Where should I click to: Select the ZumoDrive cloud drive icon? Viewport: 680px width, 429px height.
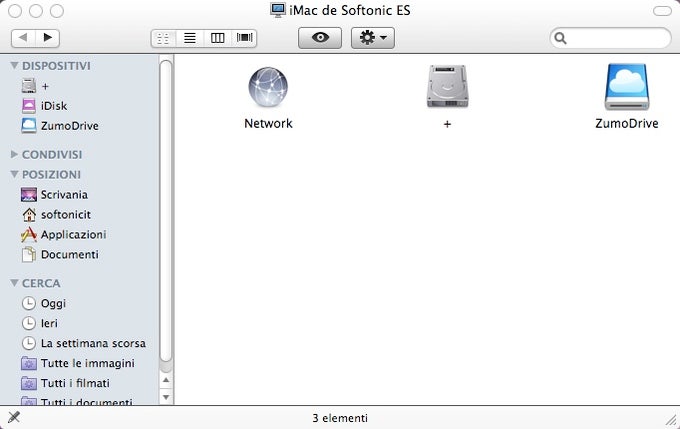(x=627, y=87)
